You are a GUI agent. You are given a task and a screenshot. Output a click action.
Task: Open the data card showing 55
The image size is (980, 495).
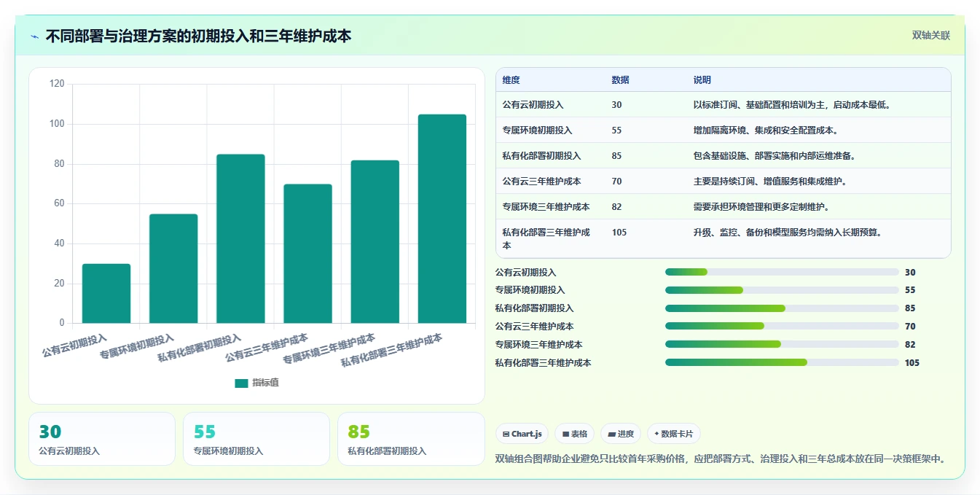point(256,439)
